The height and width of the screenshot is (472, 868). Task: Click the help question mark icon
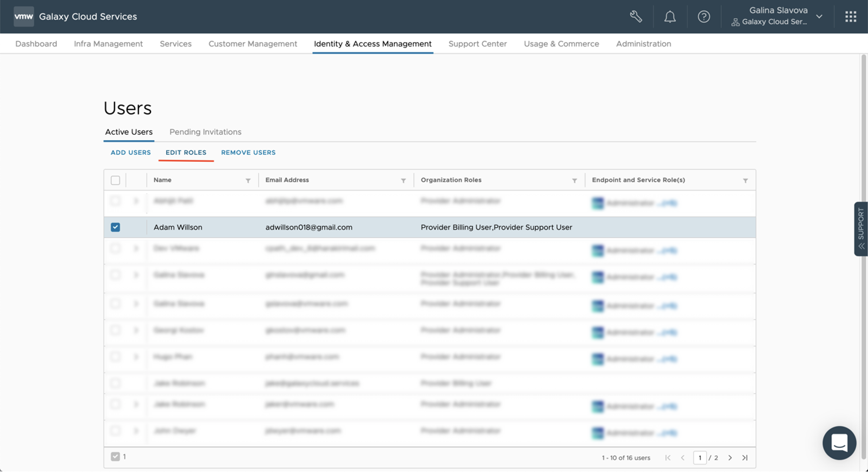tap(703, 17)
